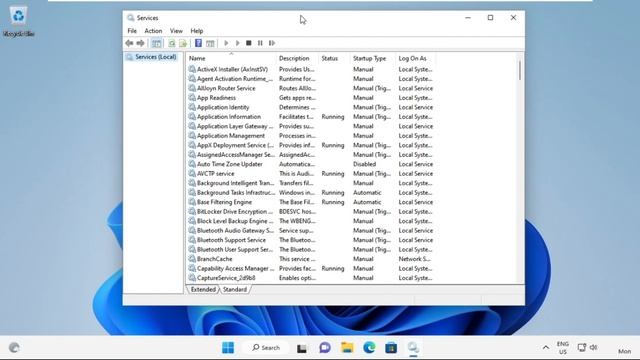Image resolution: width=640 pixels, height=360 pixels.
Task: Click the Back arrow in the toolbar
Action: 129,43
